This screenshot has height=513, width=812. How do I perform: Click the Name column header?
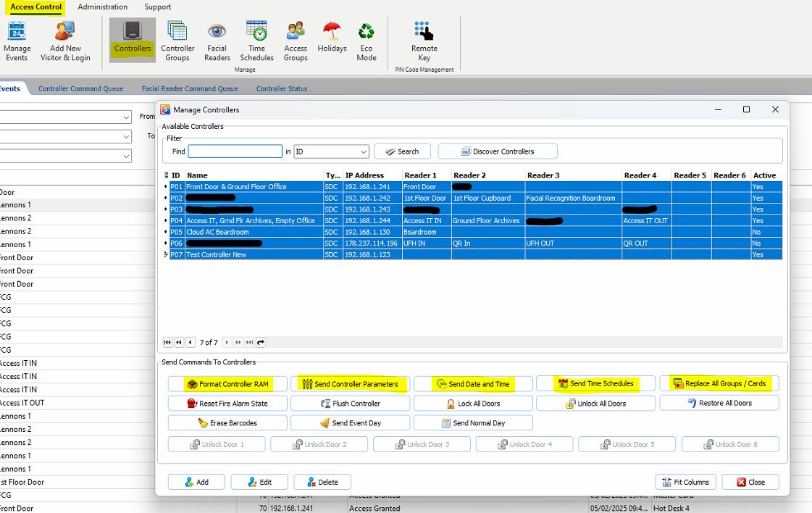(254, 175)
